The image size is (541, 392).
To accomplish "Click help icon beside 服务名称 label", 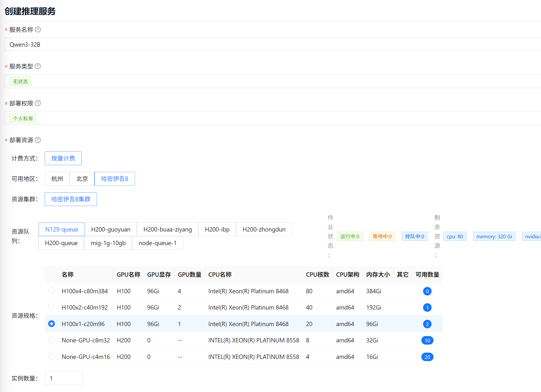I will (x=38, y=30).
